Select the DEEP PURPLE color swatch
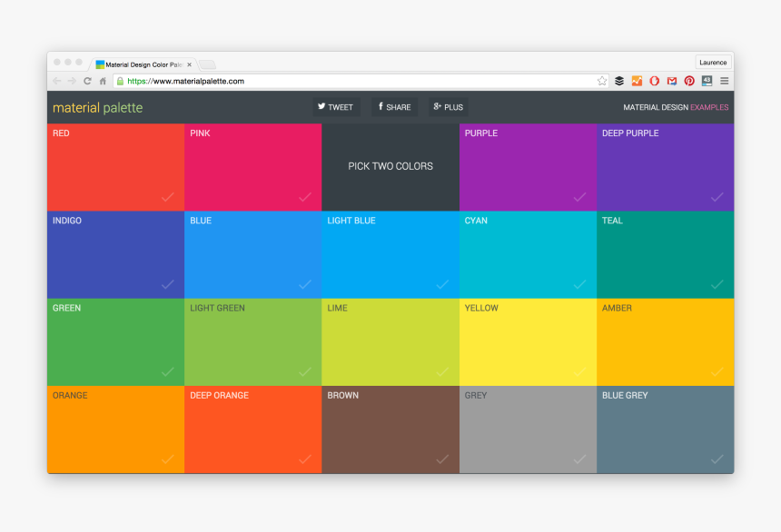This screenshot has width=781, height=532. pos(665,166)
